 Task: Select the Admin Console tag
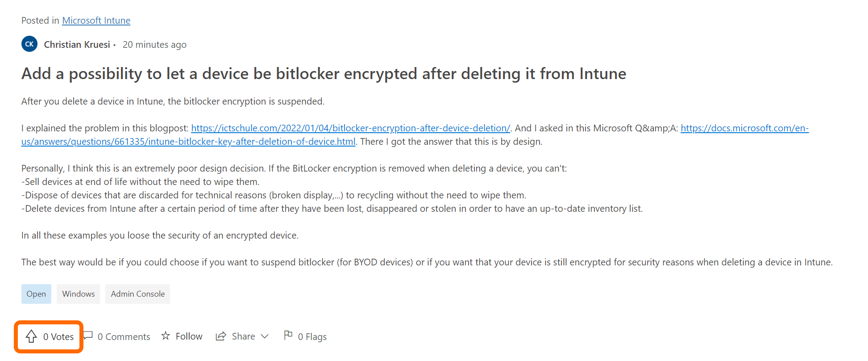137,294
